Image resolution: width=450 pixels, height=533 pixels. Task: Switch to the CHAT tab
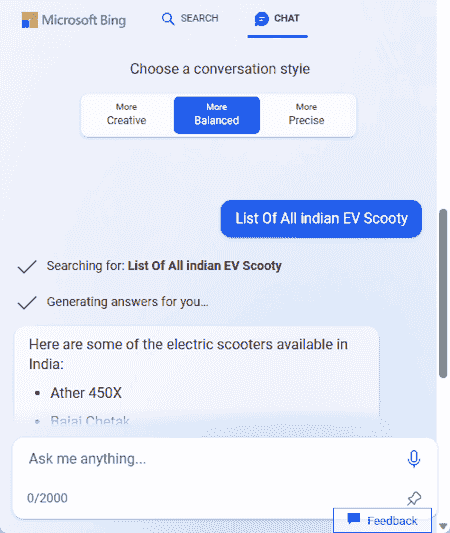(277, 19)
